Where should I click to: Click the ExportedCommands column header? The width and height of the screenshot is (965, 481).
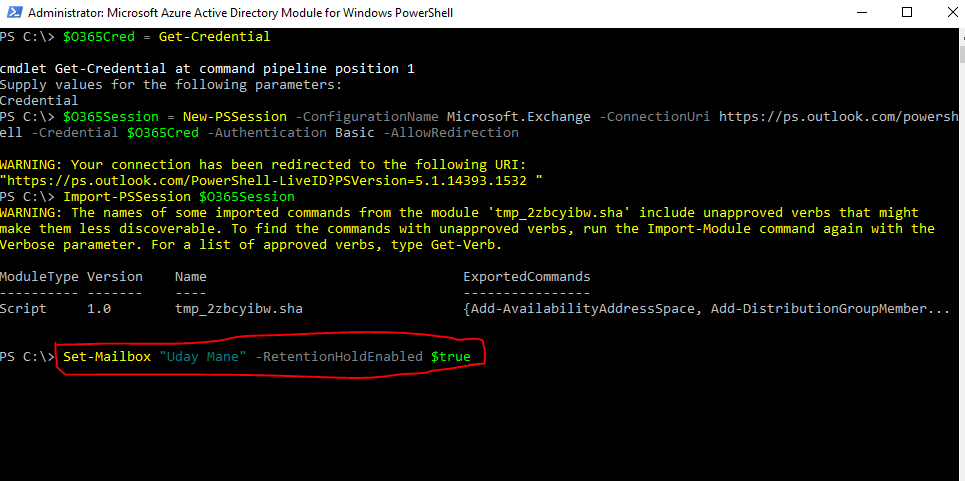526,277
